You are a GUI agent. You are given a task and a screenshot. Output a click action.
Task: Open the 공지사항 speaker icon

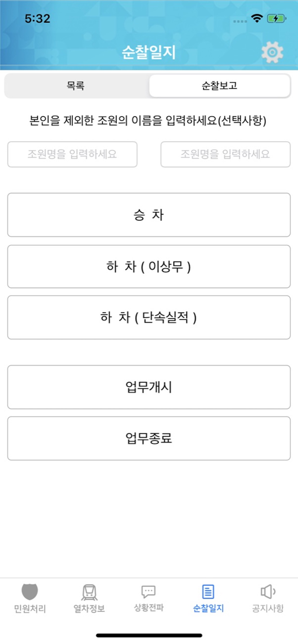(267, 592)
